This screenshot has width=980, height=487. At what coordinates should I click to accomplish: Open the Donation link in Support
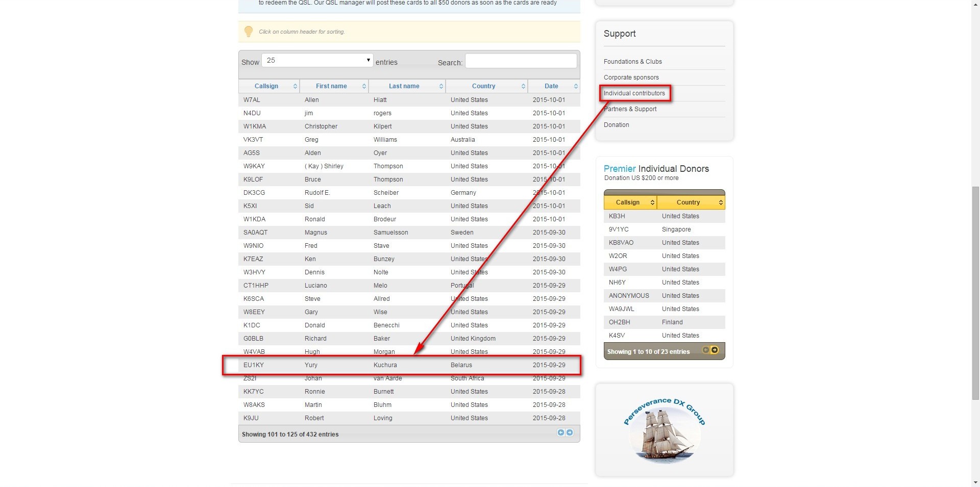point(616,125)
